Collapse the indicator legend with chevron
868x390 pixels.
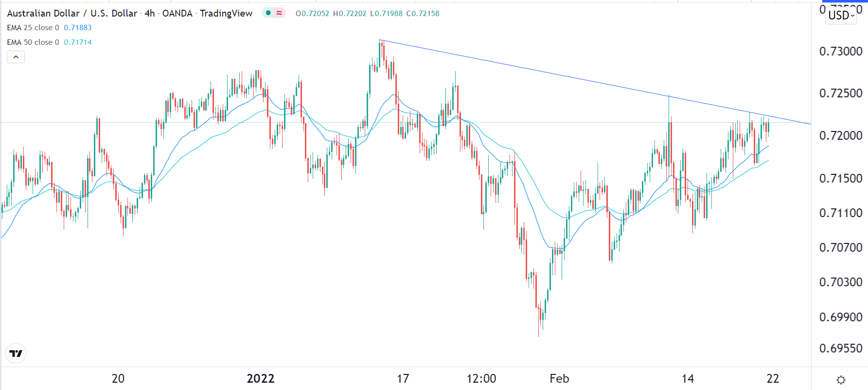pyautogui.click(x=16, y=57)
